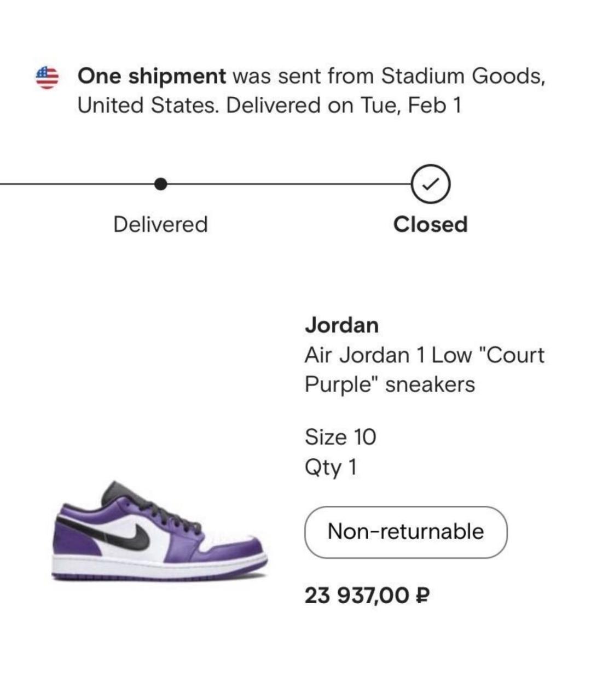The height and width of the screenshot is (700, 591).
Task: Click the Closed status label
Action: [x=430, y=224]
